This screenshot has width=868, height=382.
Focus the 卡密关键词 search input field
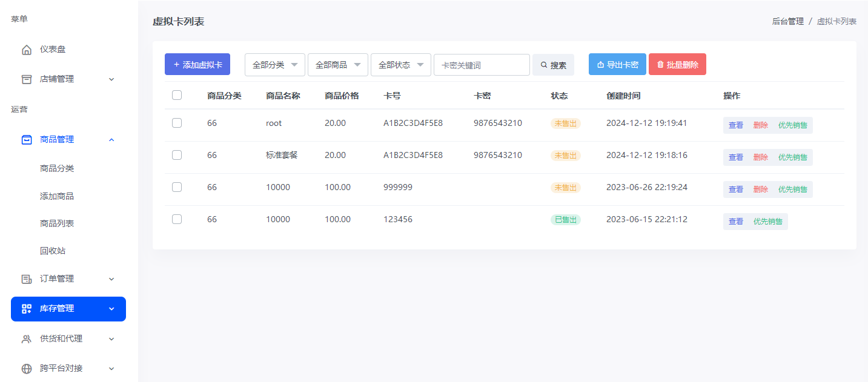click(x=482, y=65)
